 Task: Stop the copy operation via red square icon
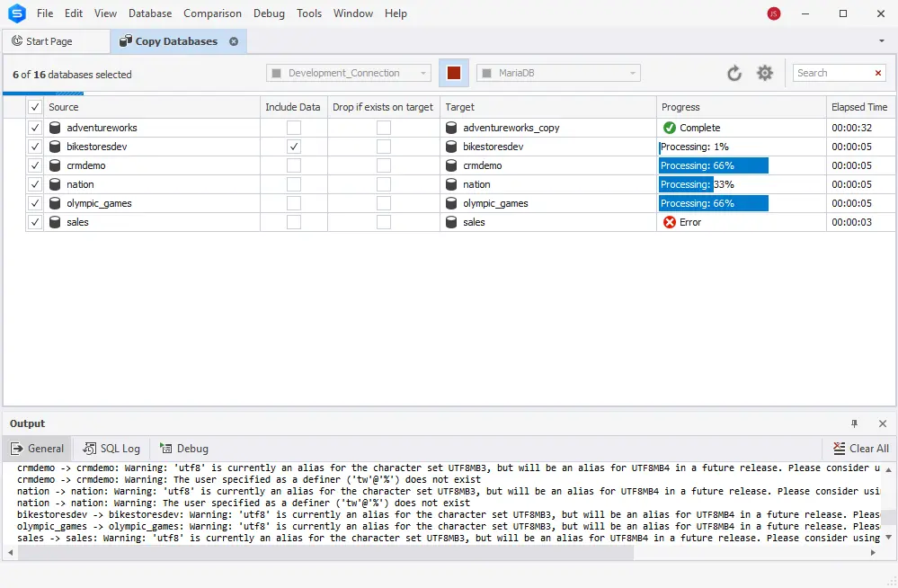453,73
